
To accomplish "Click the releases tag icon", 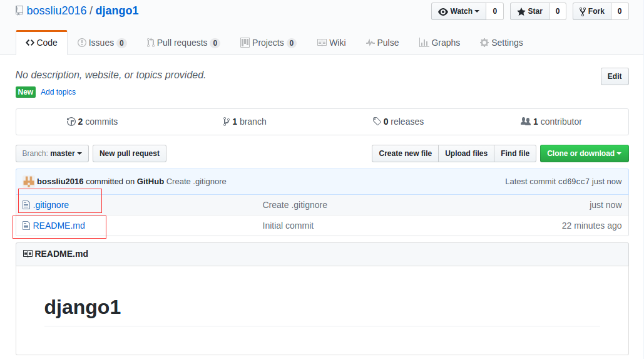I will click(x=377, y=122).
